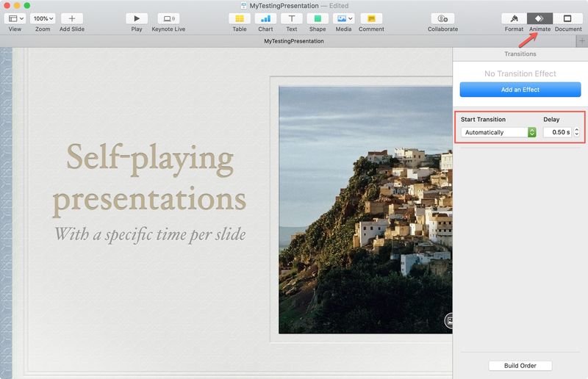Select the Self-playing presentations title text
The height and width of the screenshot is (379, 588).
[x=149, y=179]
